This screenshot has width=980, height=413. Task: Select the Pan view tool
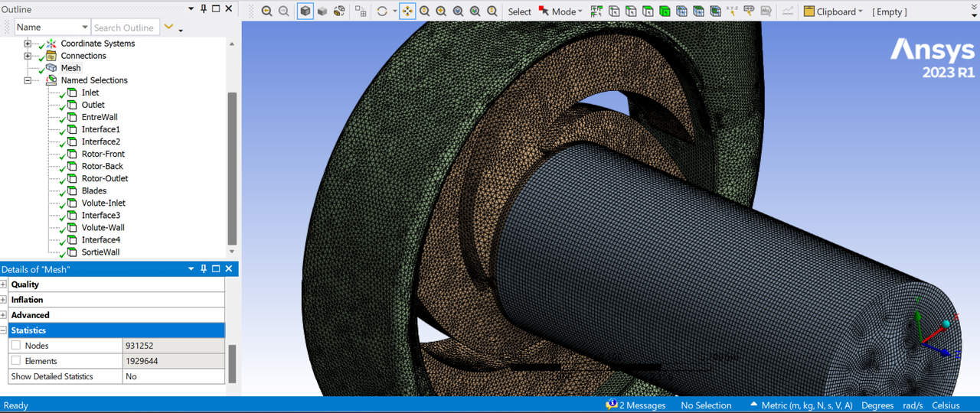[407, 11]
